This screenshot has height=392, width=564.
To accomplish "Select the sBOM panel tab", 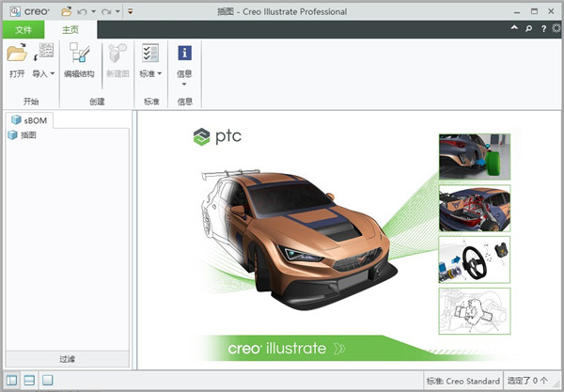I will 29,120.
